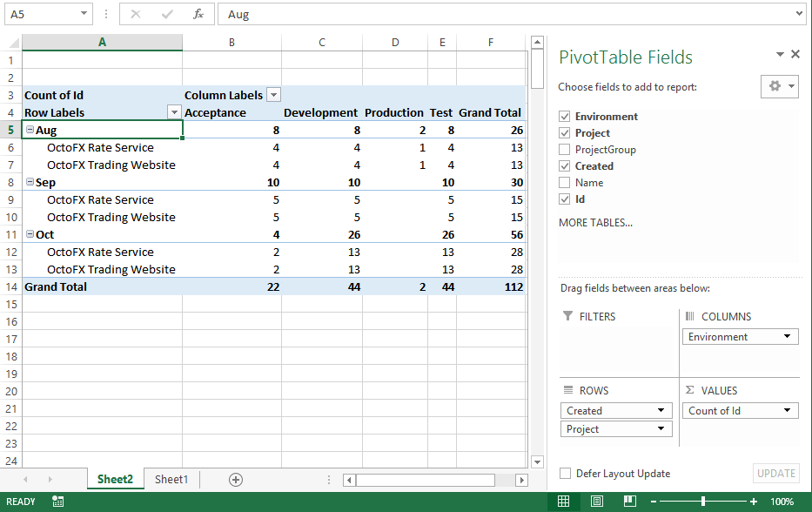Click the 100% zoom level
Screen dimensions: 812x512
pyautogui.click(x=782, y=502)
